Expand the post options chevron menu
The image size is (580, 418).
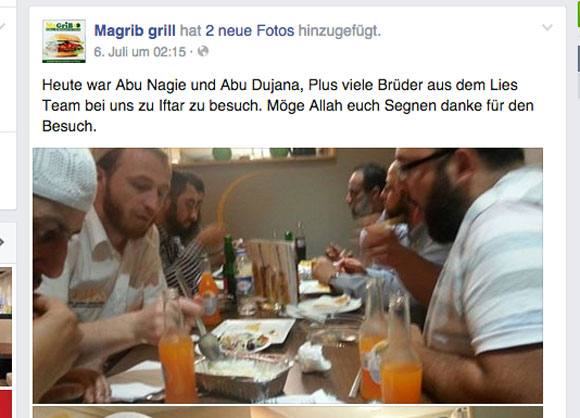click(x=547, y=27)
